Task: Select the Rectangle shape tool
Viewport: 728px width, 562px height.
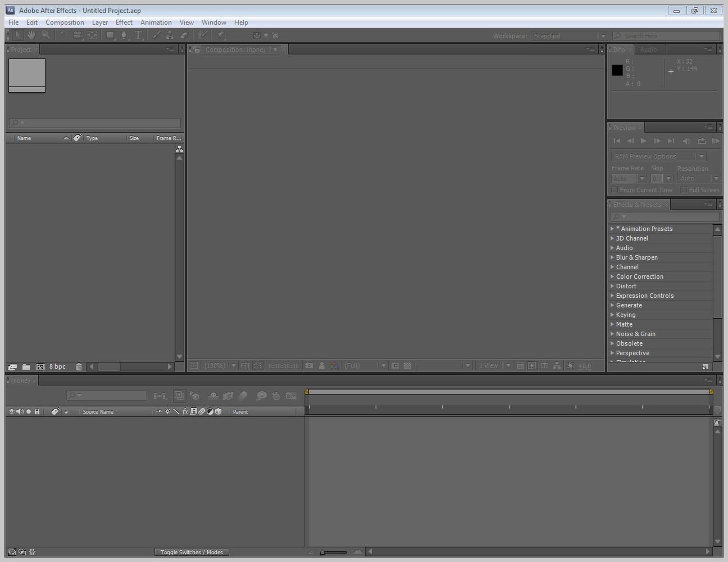Action: (x=111, y=35)
